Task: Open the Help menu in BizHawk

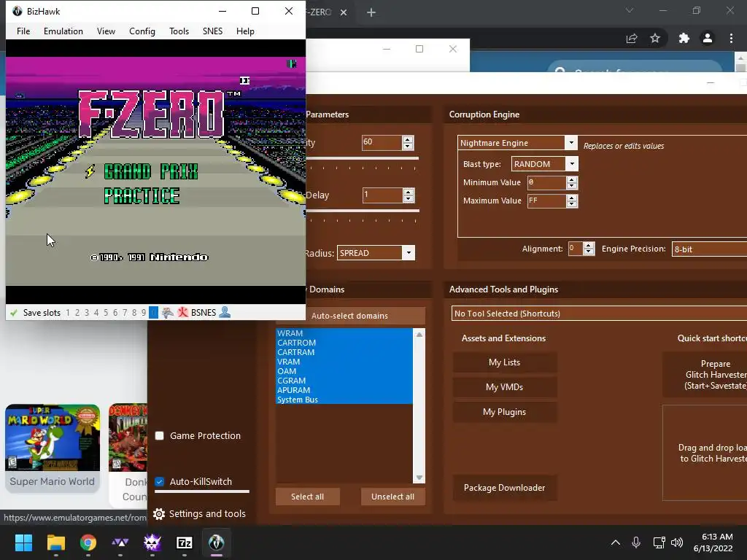Action: point(245,31)
